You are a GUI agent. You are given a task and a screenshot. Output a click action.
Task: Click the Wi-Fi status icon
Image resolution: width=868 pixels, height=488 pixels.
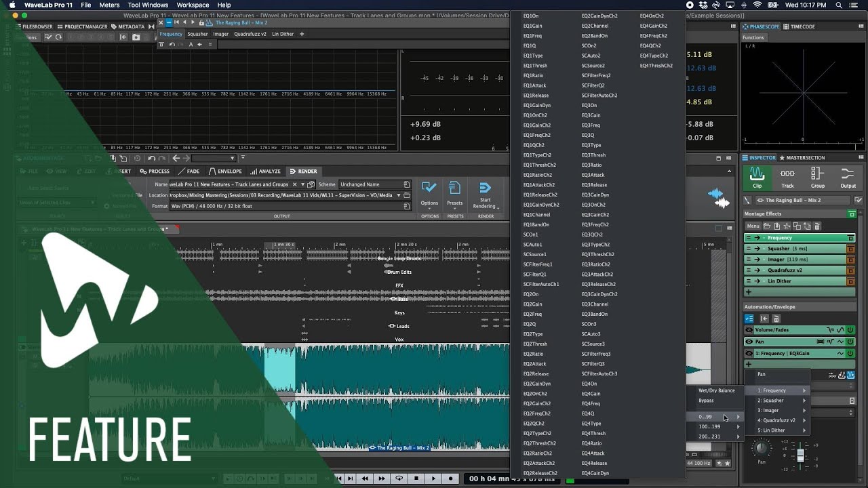click(757, 5)
